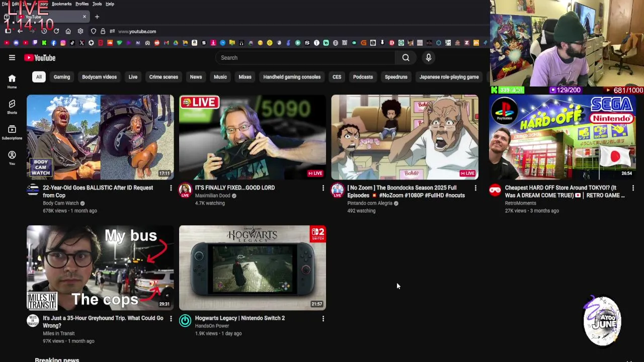Select the Japanese role-playing game chip
The image size is (644, 362).
pos(449,77)
